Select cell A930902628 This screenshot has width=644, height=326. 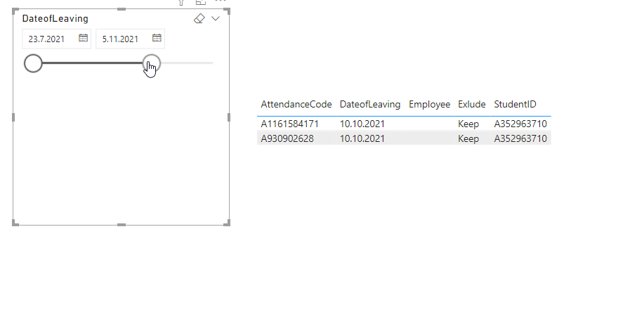287,138
